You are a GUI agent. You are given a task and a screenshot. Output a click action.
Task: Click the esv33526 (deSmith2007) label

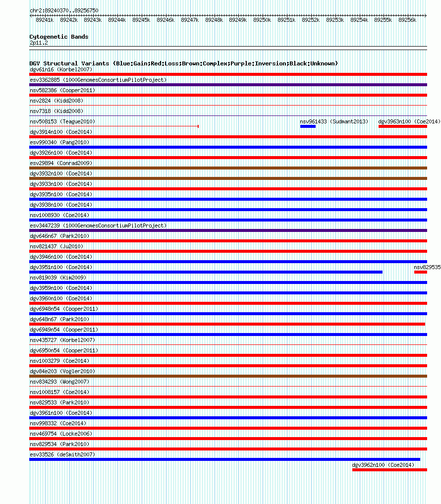tap(62, 454)
